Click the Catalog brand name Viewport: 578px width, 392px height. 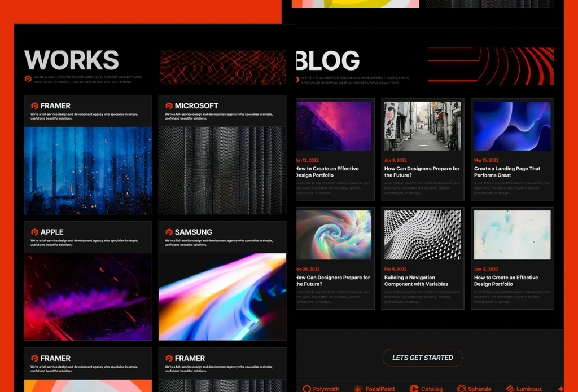[432, 389]
